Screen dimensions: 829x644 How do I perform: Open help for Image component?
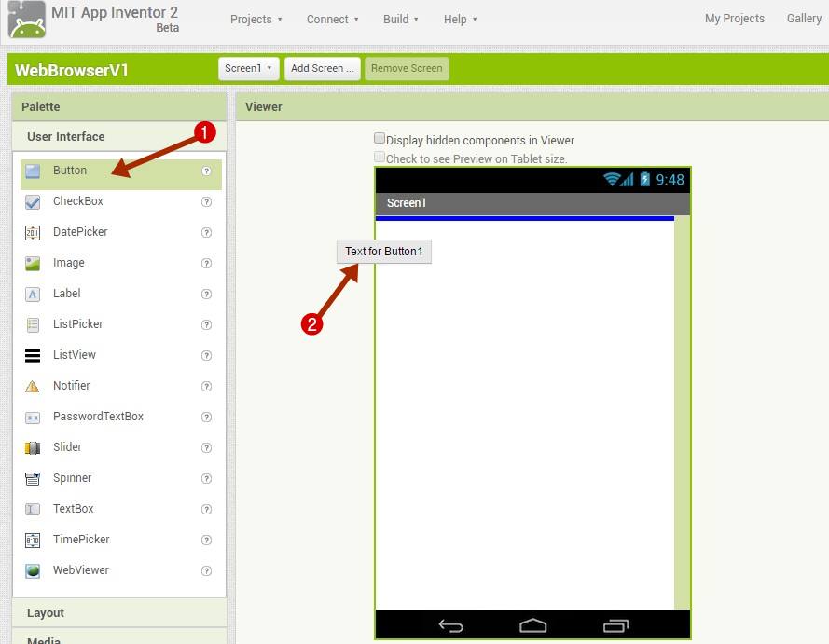(x=206, y=263)
